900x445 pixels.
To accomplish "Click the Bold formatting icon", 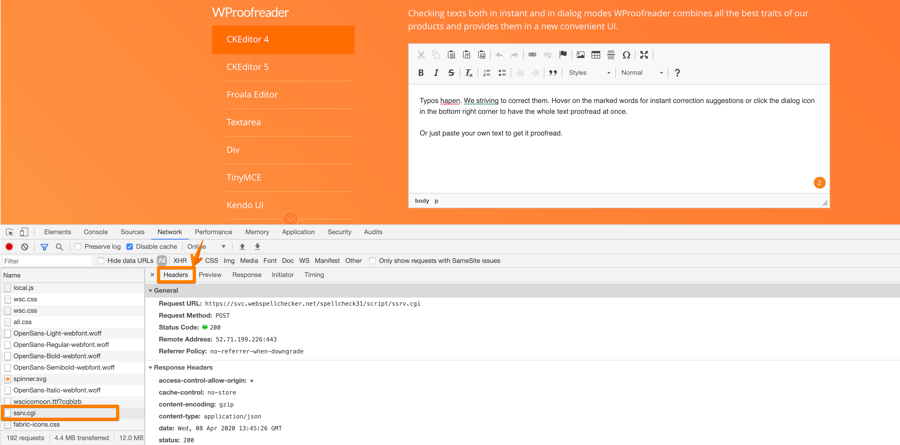I will (421, 73).
